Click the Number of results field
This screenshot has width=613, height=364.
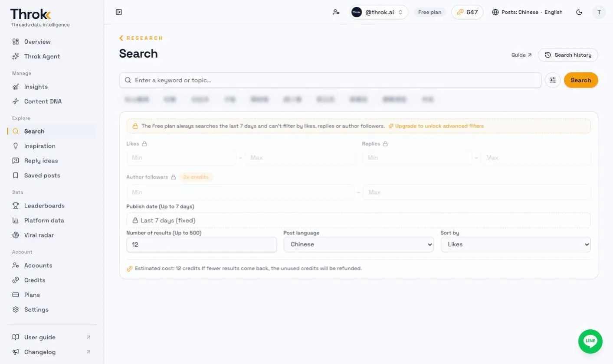point(201,244)
